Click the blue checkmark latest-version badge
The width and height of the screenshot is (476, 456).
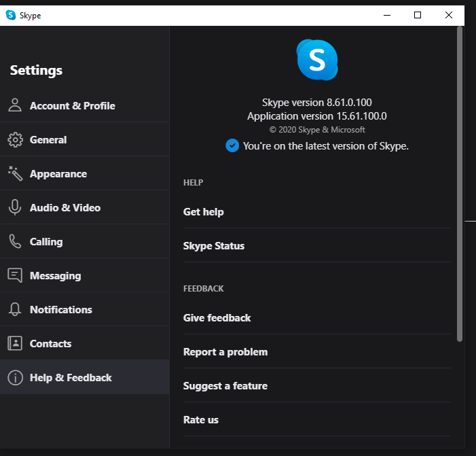[x=232, y=145]
